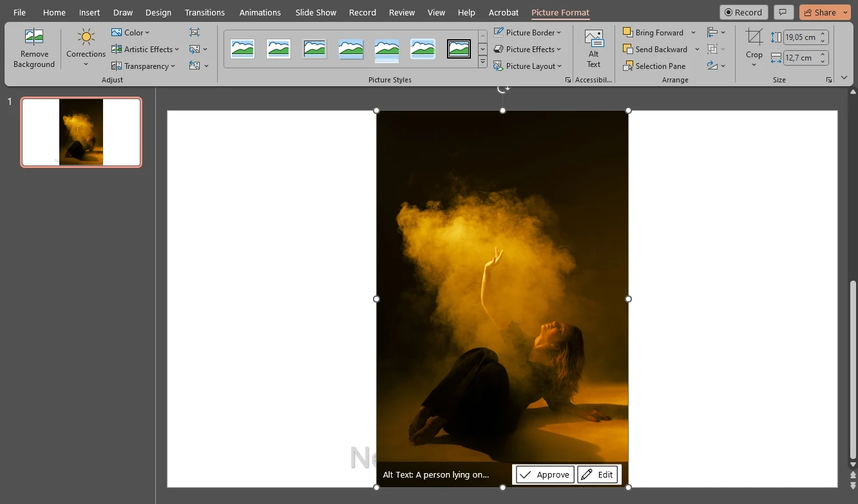Screen dimensions: 858x504
Task: Open the Slide Show menu
Action: (x=316, y=12)
